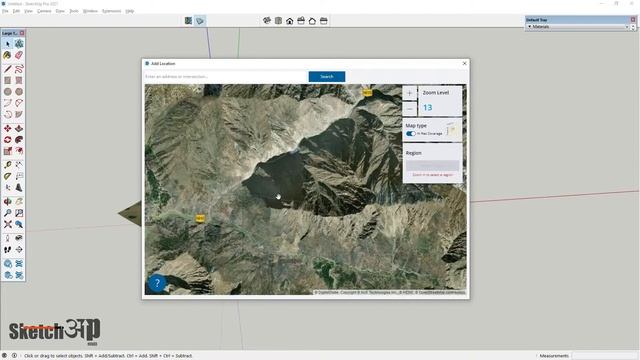Pick the Protractor tool
This screenshot has height=360, width=640.
click(7, 176)
